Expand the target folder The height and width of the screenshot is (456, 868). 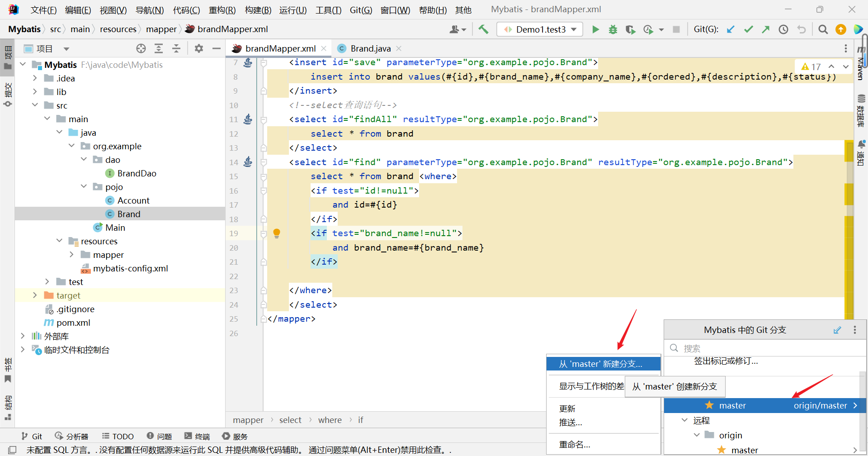pyautogui.click(x=35, y=295)
